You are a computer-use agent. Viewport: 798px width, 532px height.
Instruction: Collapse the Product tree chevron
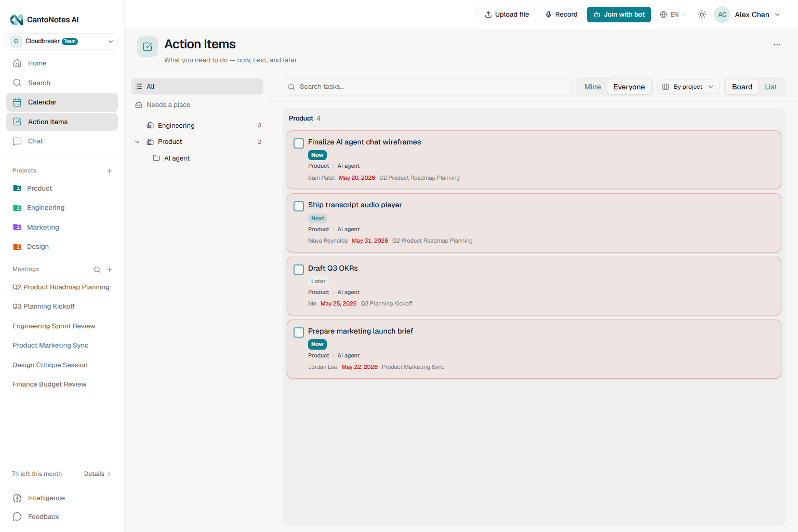coord(137,142)
